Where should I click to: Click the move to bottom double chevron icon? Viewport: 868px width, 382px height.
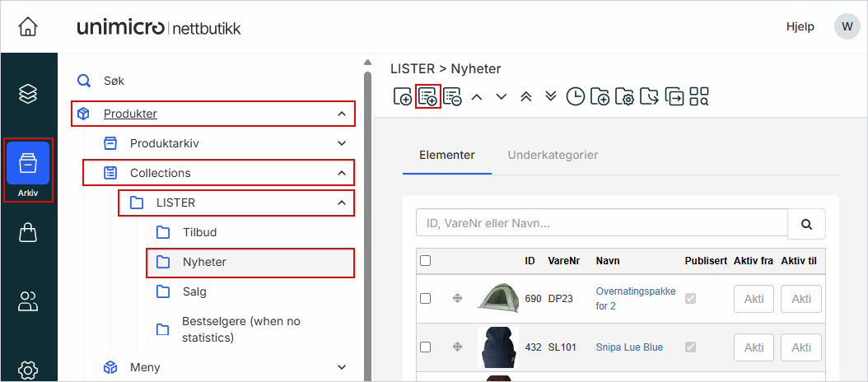coord(550,96)
